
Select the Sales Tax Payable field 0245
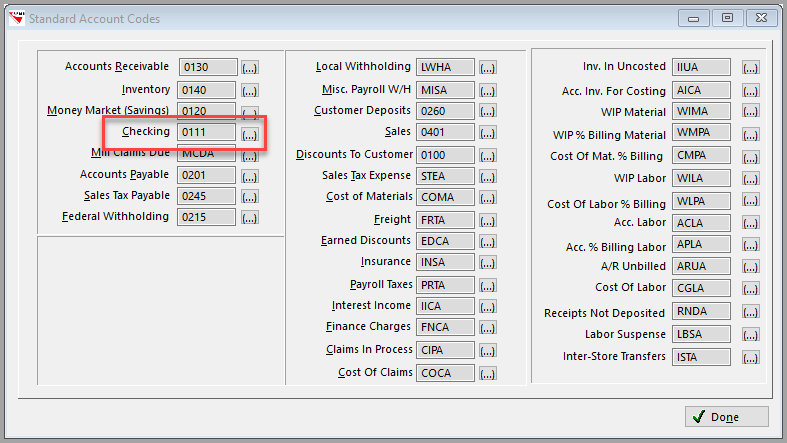click(x=206, y=196)
